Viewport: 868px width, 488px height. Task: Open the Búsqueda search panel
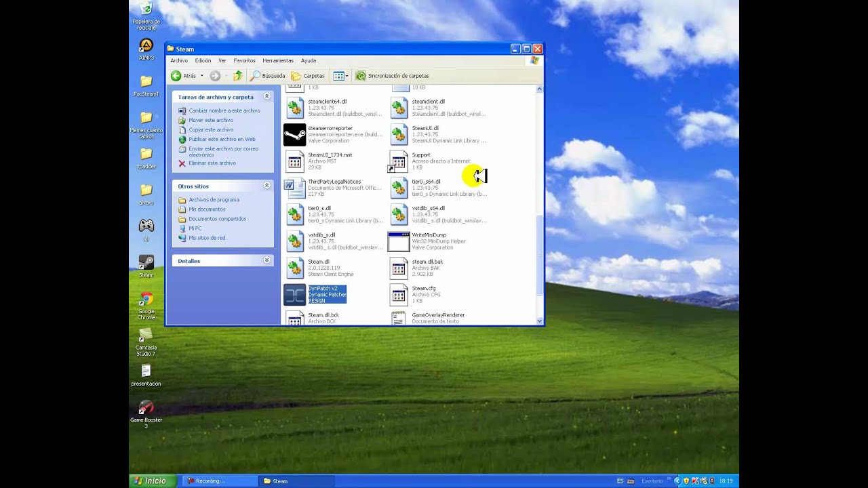[x=268, y=76]
